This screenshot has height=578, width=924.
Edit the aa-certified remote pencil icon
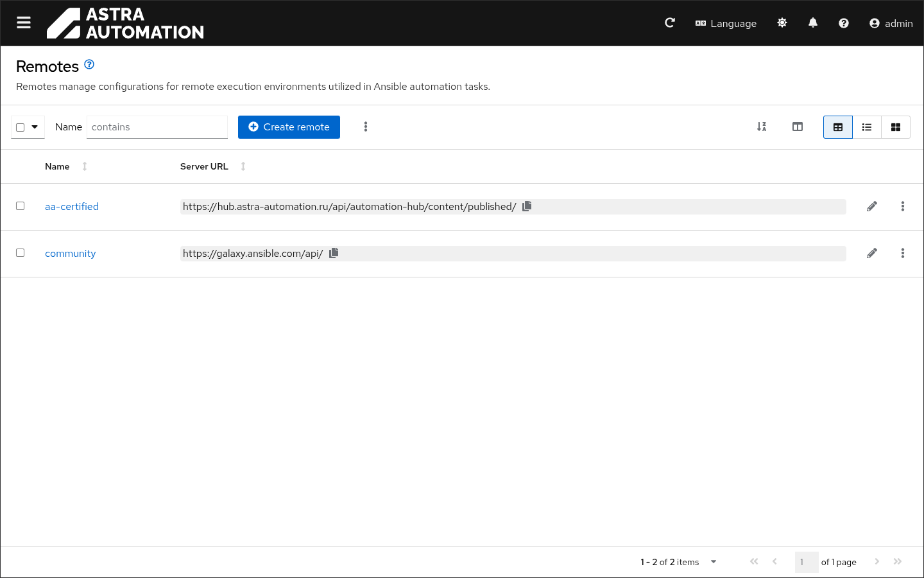871,206
